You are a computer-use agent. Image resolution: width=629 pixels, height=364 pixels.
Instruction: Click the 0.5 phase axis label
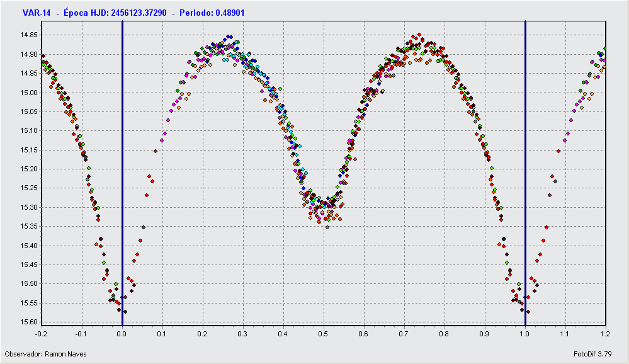324,334
